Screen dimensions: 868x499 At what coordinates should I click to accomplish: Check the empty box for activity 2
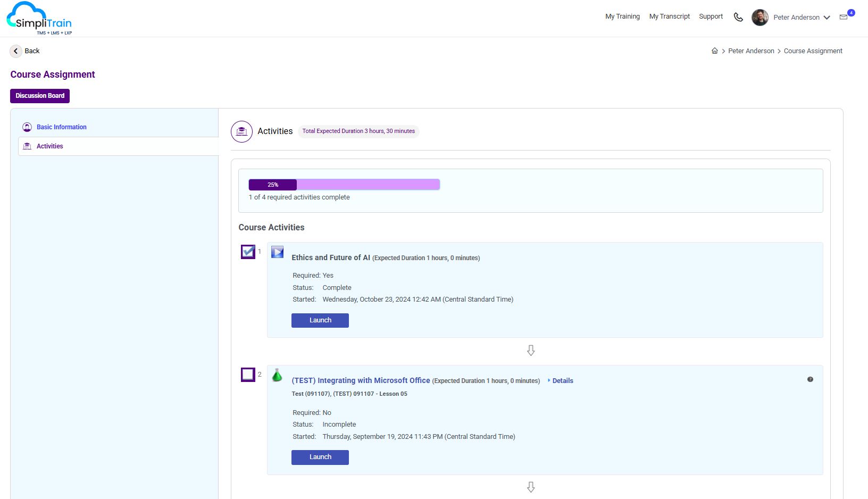(248, 375)
